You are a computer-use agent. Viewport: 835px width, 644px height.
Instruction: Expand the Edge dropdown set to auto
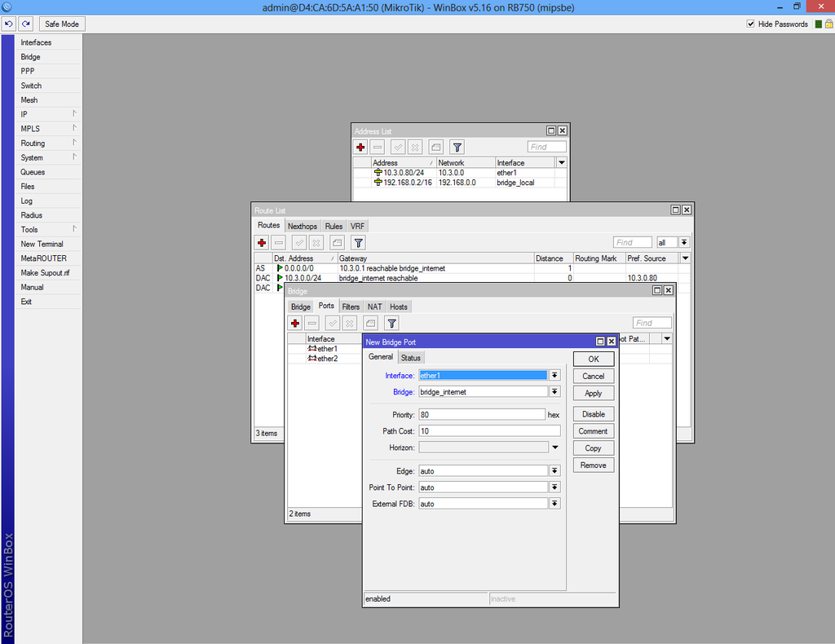pos(554,471)
